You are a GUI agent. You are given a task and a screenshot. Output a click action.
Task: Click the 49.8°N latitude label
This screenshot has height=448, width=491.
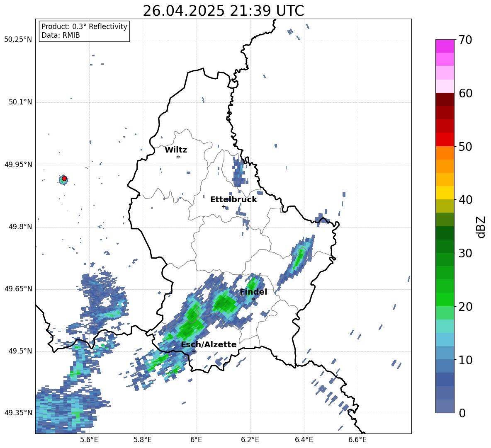[20, 227]
